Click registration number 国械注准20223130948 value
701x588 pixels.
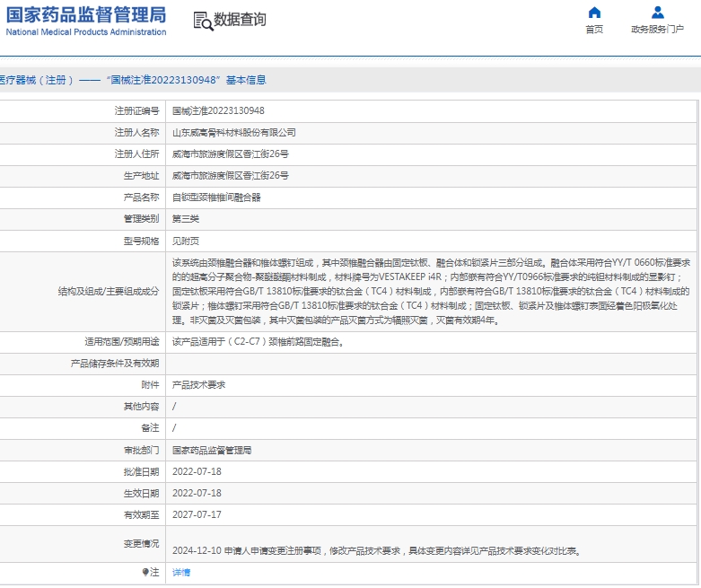point(218,110)
